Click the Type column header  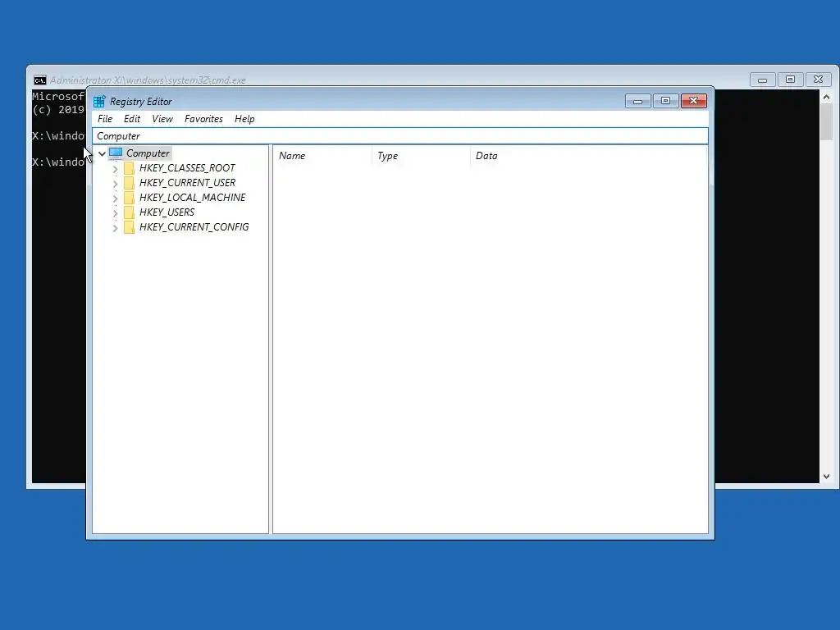421,156
